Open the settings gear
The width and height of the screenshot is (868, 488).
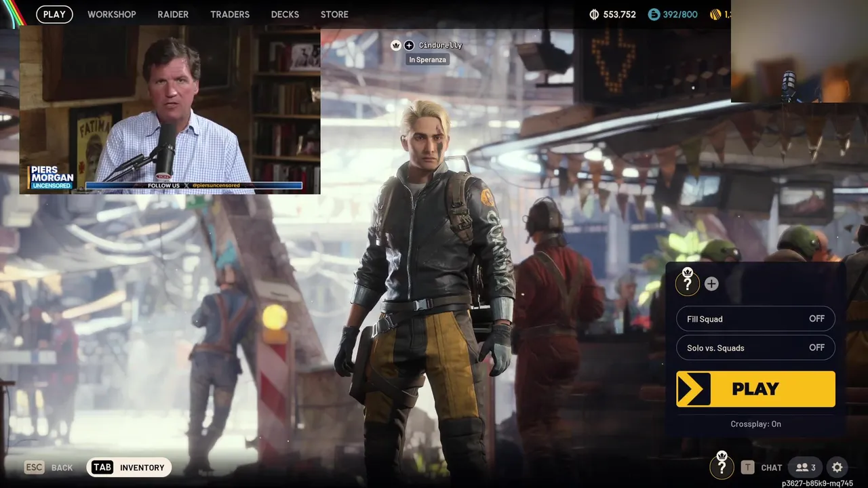[837, 467]
